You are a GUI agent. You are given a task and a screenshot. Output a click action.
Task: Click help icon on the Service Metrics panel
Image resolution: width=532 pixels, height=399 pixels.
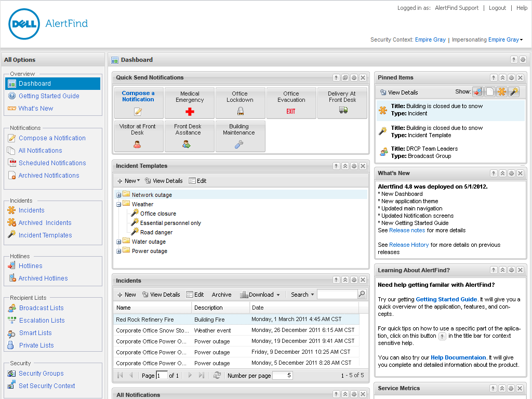pos(494,389)
